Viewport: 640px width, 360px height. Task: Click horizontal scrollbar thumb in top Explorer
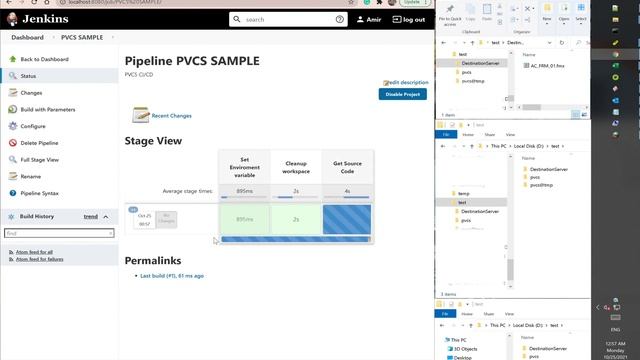[531, 107]
